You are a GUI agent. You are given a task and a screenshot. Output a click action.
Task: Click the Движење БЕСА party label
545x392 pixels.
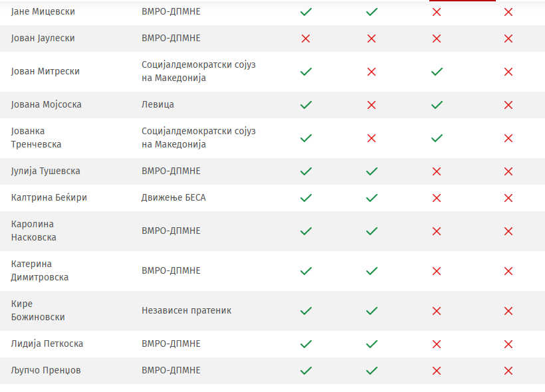[173, 198]
